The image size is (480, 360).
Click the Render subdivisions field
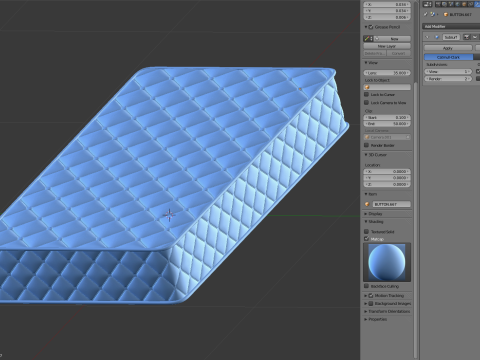point(448,79)
